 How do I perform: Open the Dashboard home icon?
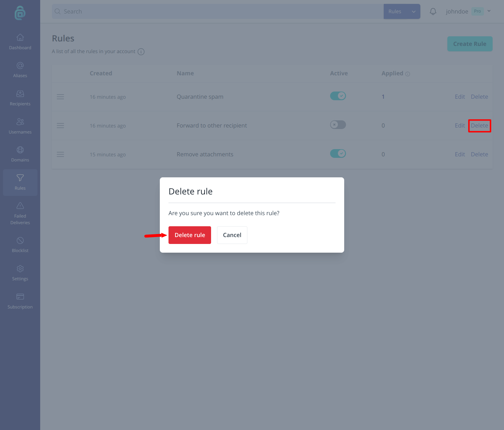coord(20,38)
